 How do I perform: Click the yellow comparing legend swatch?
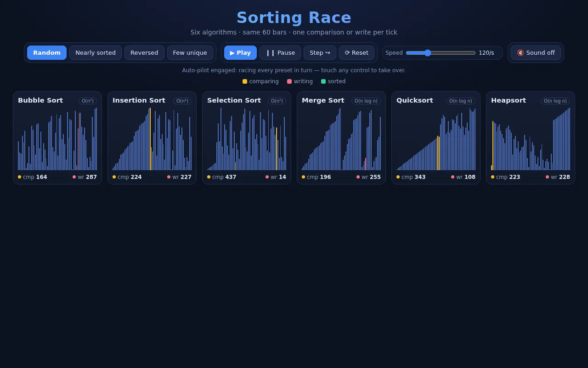click(245, 81)
